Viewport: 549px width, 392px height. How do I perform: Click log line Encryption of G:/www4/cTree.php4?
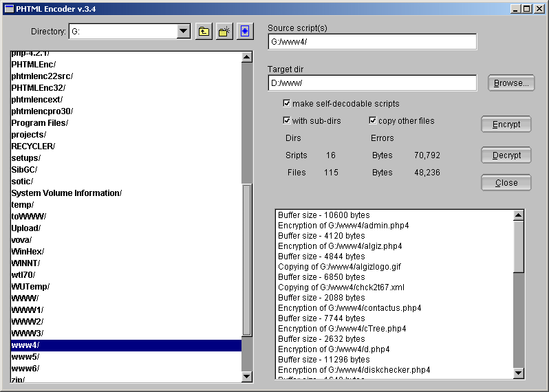pos(342,329)
